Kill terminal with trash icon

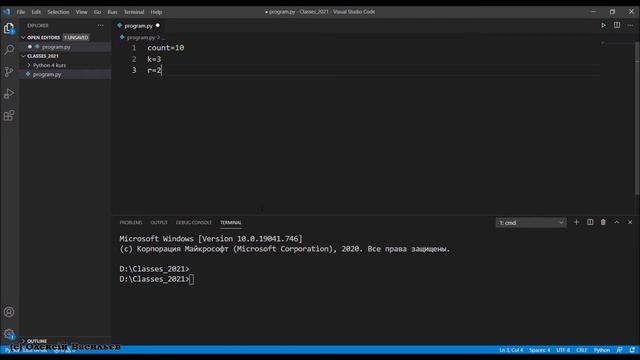click(603, 222)
